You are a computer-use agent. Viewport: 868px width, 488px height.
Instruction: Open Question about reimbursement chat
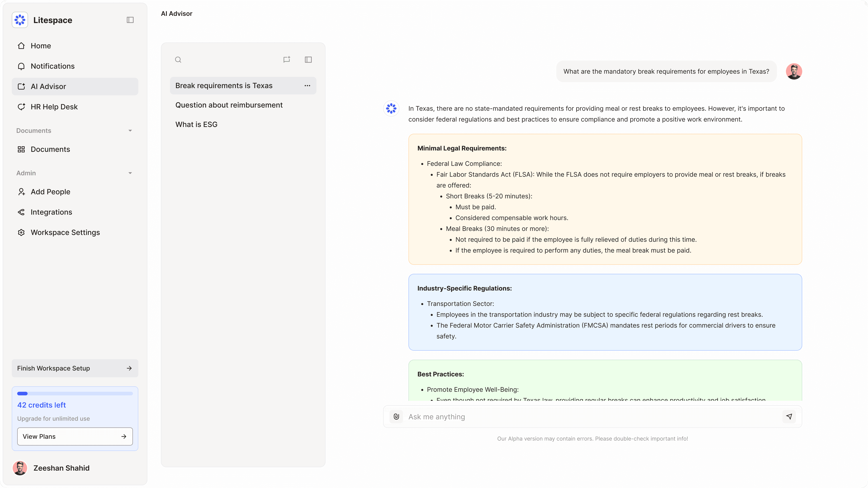[x=229, y=105]
